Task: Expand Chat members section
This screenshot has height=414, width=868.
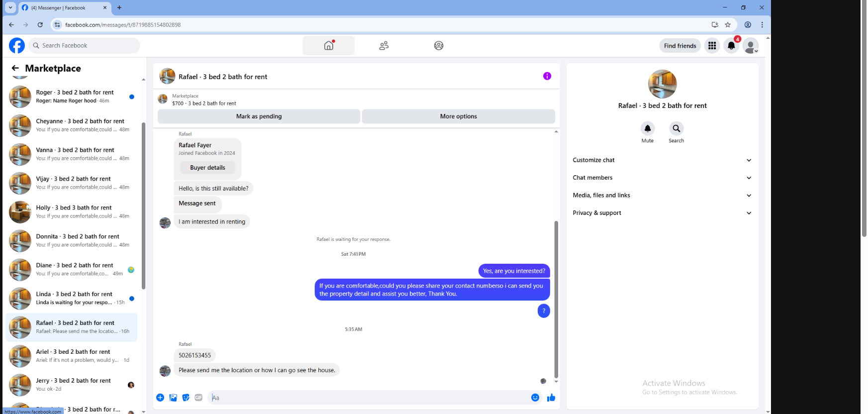Action: pyautogui.click(x=662, y=178)
